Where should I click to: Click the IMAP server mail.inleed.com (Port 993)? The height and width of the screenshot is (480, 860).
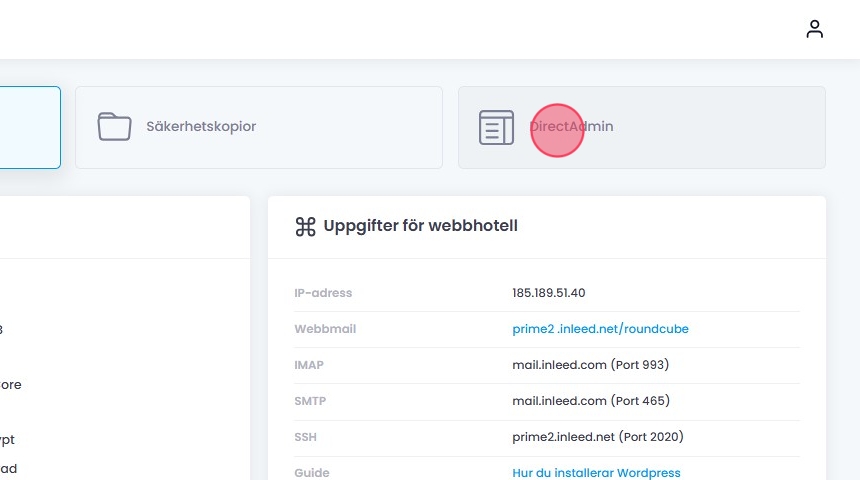(x=590, y=365)
